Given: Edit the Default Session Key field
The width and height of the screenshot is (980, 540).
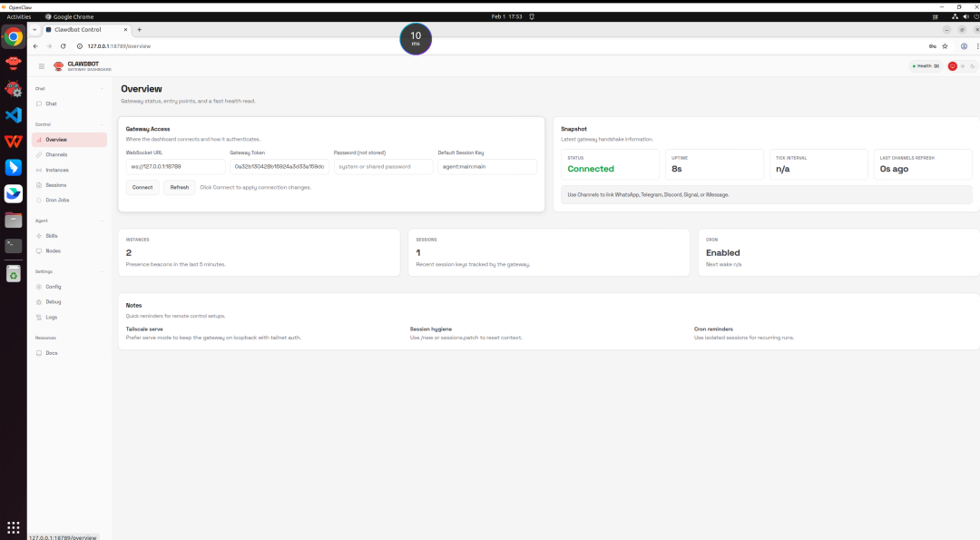Looking at the screenshot, I should pos(487,167).
